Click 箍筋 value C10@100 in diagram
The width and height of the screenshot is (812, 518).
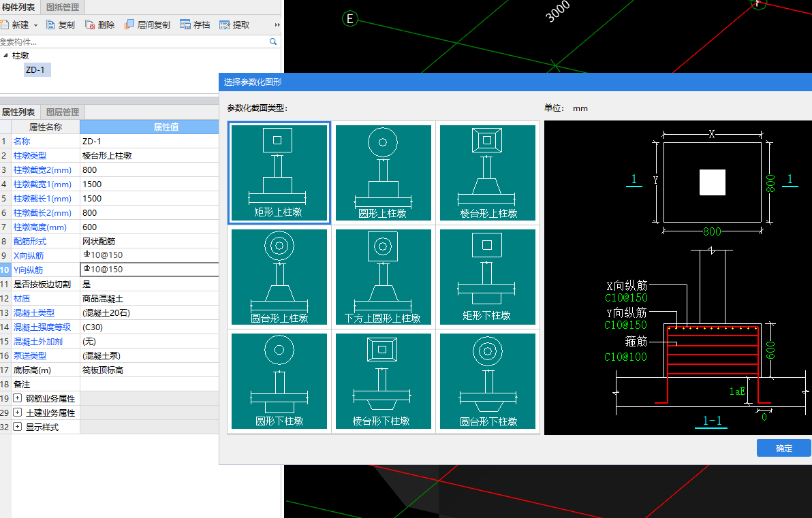click(625, 357)
